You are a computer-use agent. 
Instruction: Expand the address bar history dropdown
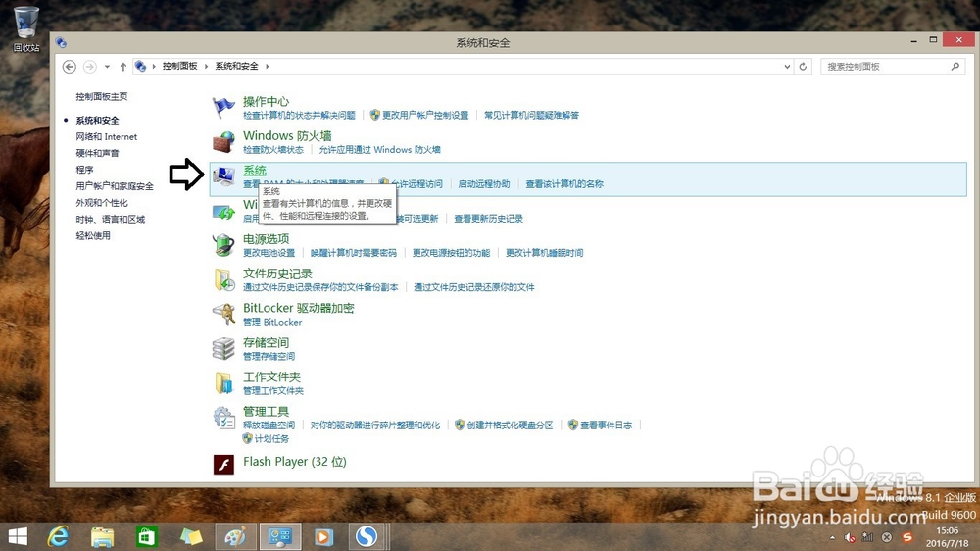click(x=787, y=67)
